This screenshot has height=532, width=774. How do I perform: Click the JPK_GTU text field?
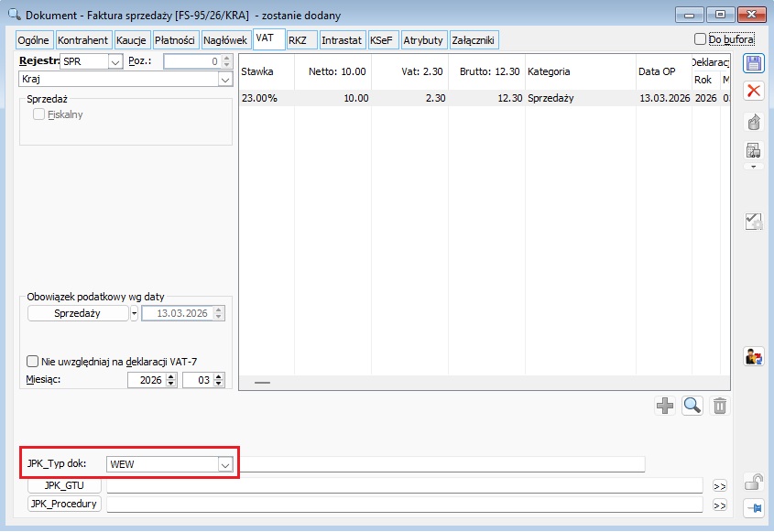click(x=404, y=485)
